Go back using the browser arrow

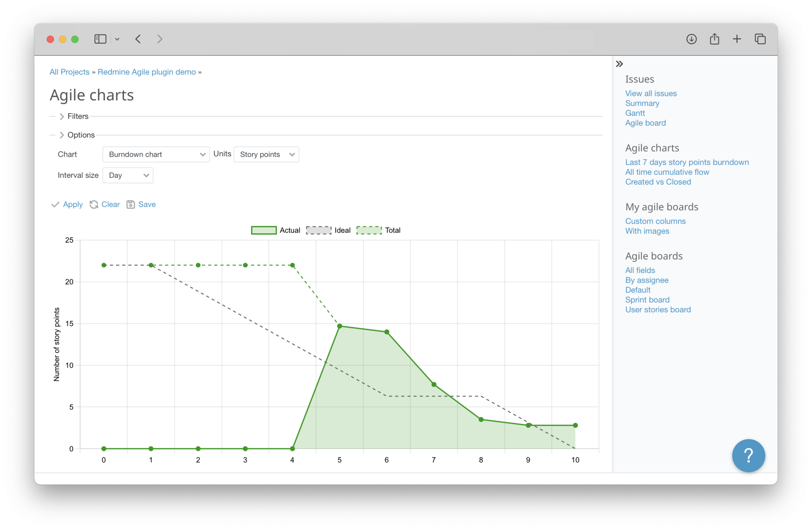click(x=138, y=39)
